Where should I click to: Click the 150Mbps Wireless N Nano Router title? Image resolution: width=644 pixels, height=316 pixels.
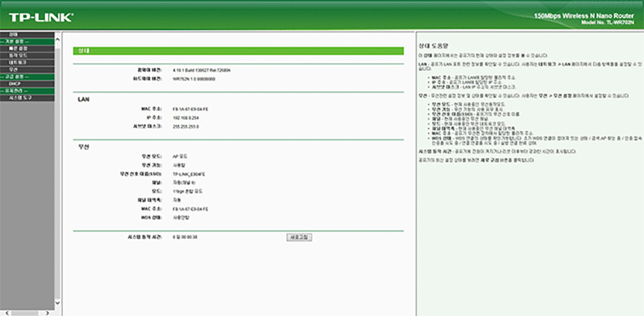583,16
